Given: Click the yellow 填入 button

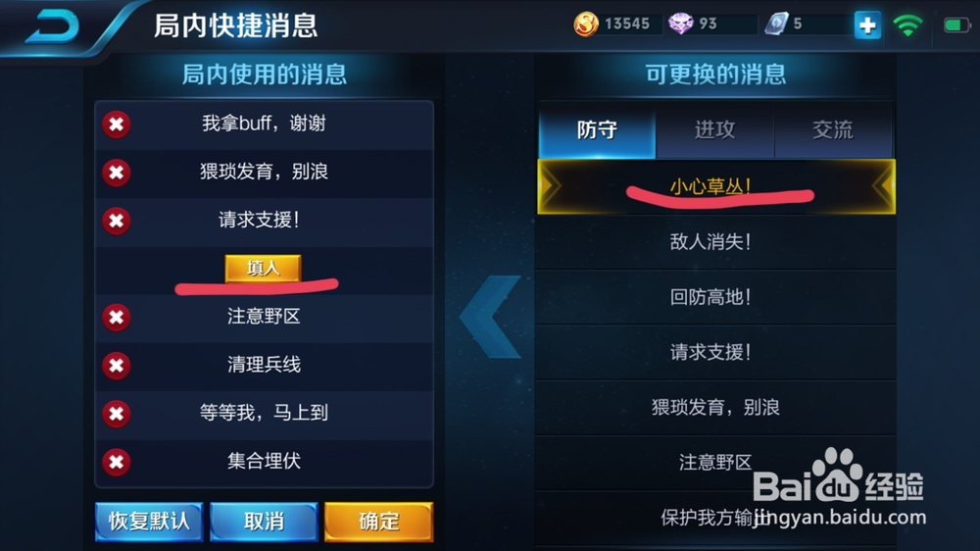Looking at the screenshot, I should (263, 269).
